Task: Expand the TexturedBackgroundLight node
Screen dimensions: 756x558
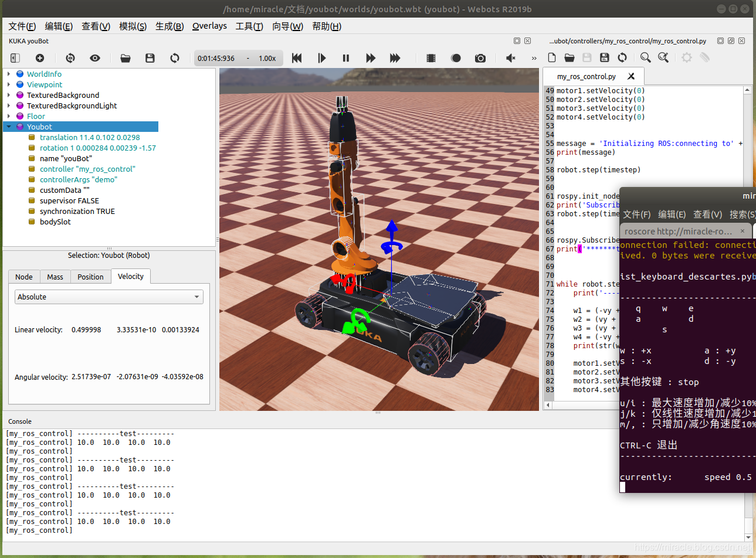Action: coord(9,106)
